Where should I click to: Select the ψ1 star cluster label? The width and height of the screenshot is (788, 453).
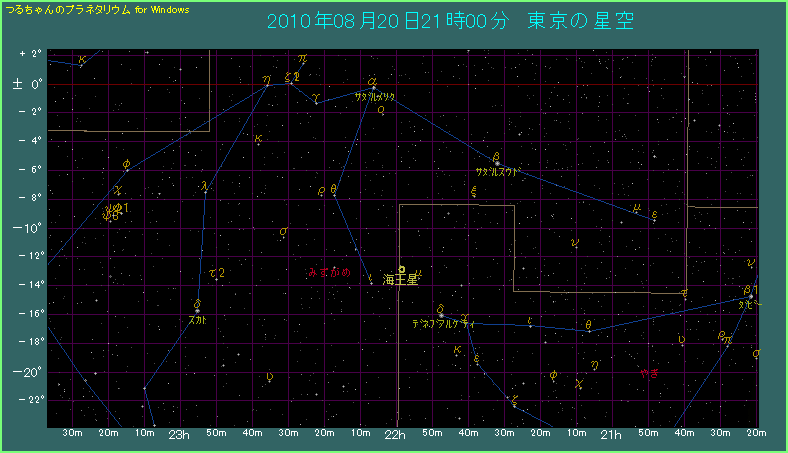click(116, 209)
